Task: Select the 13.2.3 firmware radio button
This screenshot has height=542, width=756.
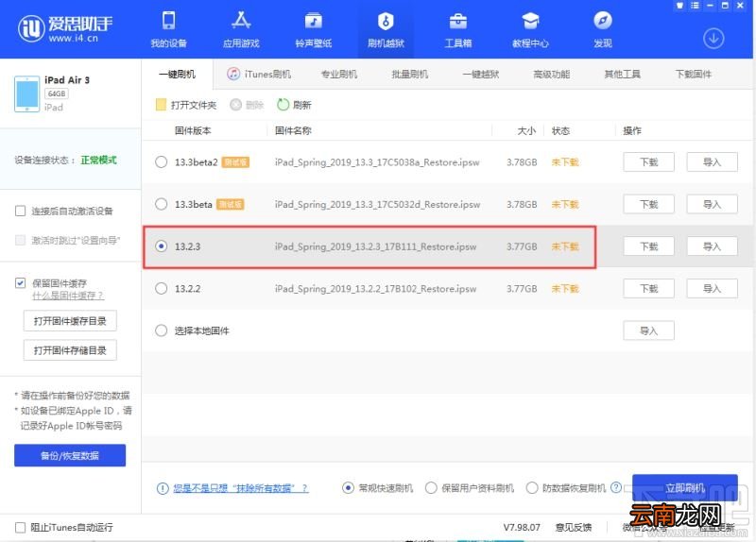Action: point(161,246)
